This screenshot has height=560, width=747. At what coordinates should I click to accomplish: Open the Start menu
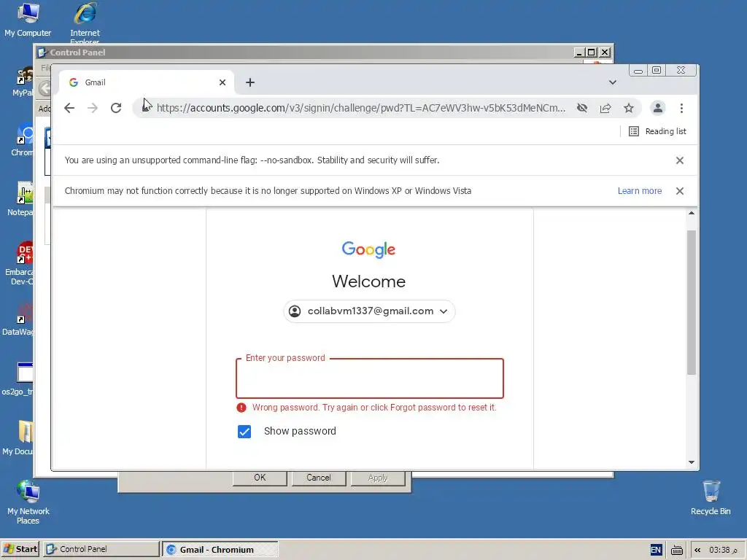click(20, 549)
